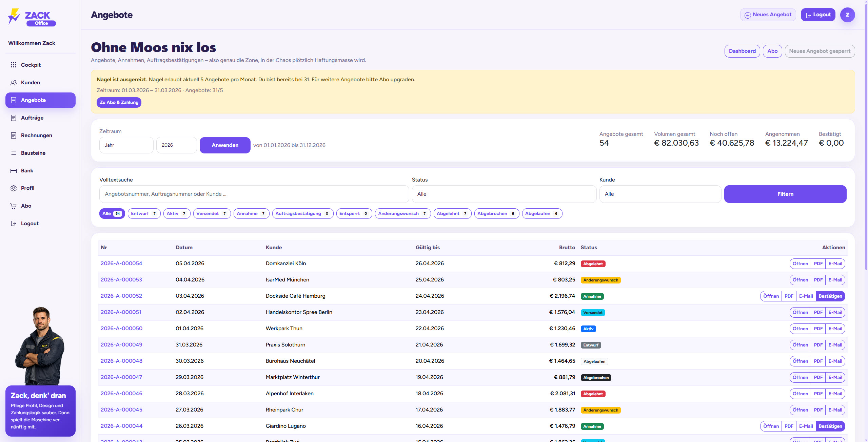Open the user avatar Z menu
The height and width of the screenshot is (442, 868).
pyautogui.click(x=847, y=15)
